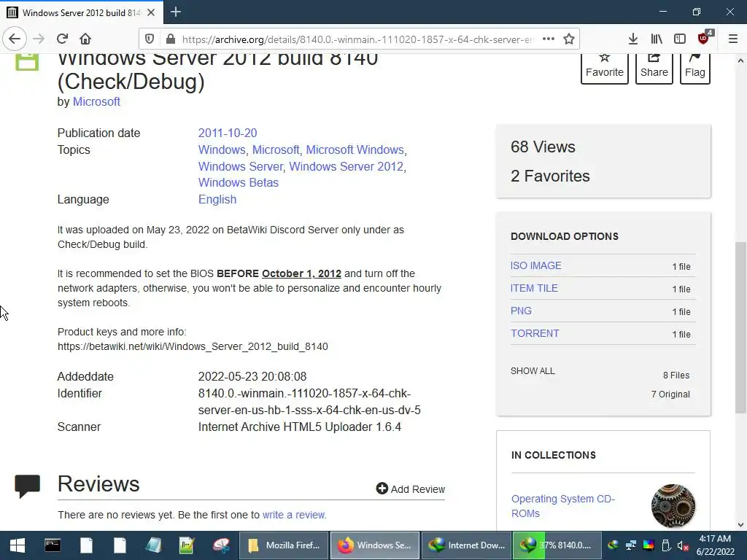Click the 8 Files count text
The image size is (747, 560).
pos(676,376)
